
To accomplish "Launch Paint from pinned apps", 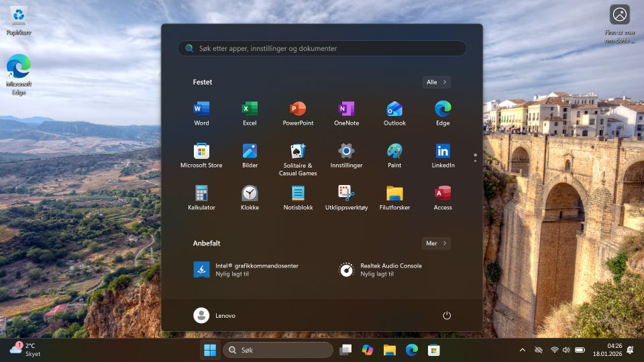I will click(394, 156).
